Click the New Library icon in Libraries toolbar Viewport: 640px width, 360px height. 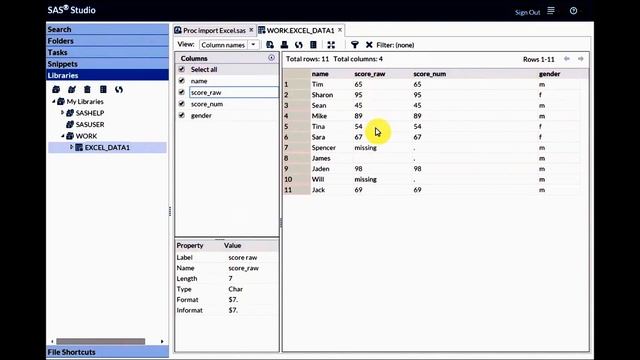(56, 89)
